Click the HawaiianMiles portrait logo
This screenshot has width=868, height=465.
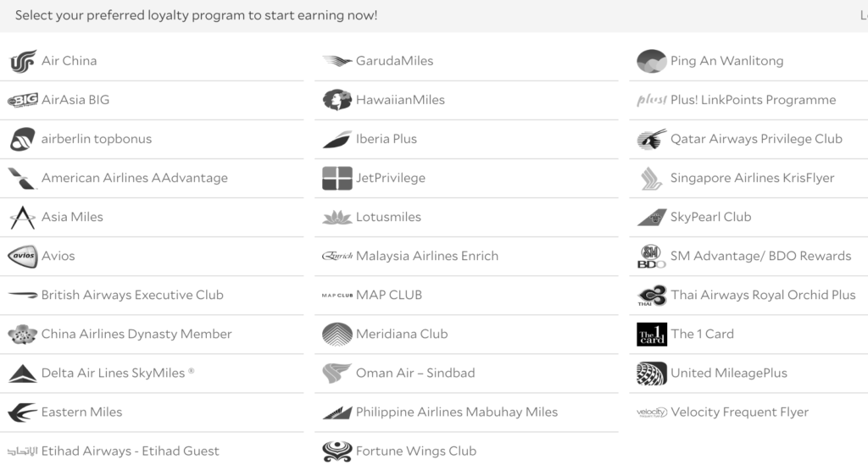coord(337,100)
